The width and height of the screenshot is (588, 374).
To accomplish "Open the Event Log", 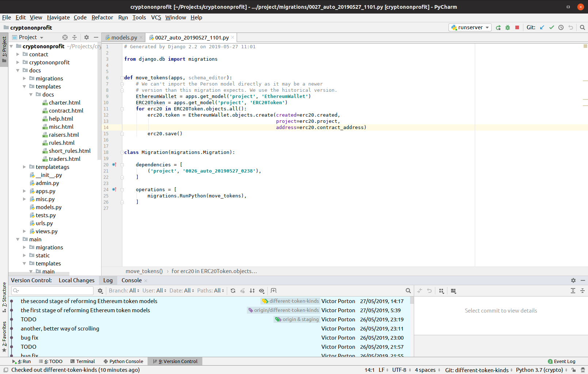I will coord(562,361).
